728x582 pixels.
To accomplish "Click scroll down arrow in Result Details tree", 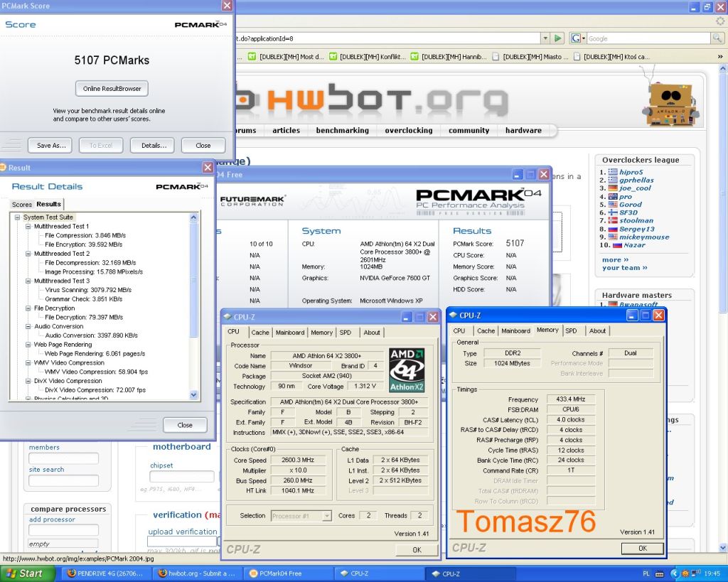I will tap(193, 395).
